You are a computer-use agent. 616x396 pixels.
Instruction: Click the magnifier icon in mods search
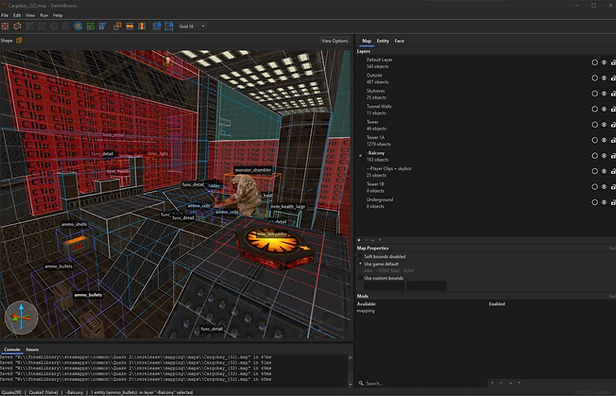[361, 383]
